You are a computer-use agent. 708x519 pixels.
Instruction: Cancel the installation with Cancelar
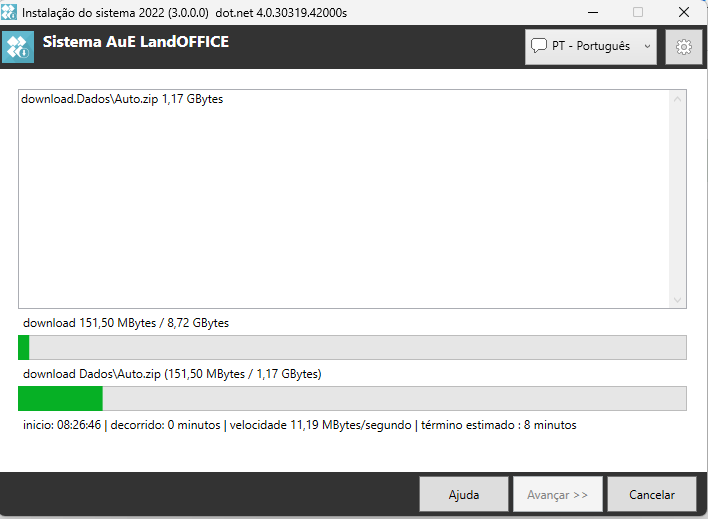651,494
